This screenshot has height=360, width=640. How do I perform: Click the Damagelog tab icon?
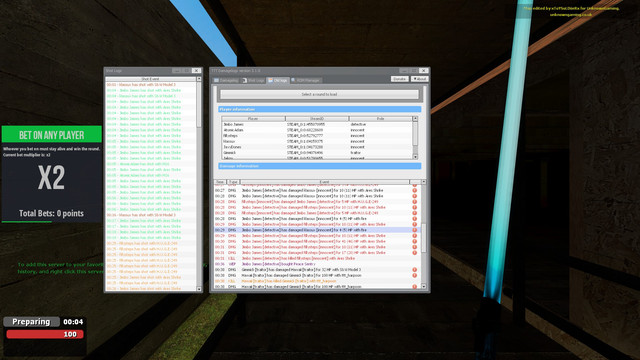pos(216,80)
